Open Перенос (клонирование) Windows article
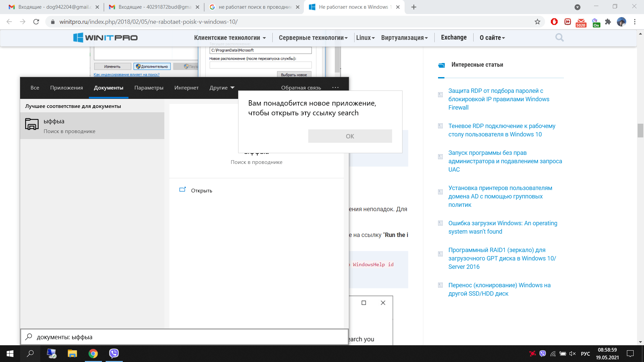The height and width of the screenshot is (362, 644). 499,289
